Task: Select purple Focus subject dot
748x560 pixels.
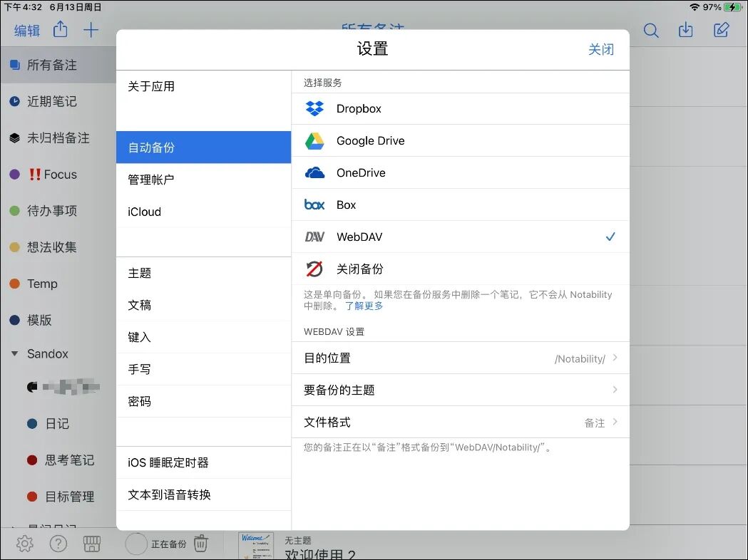Action: [x=15, y=175]
